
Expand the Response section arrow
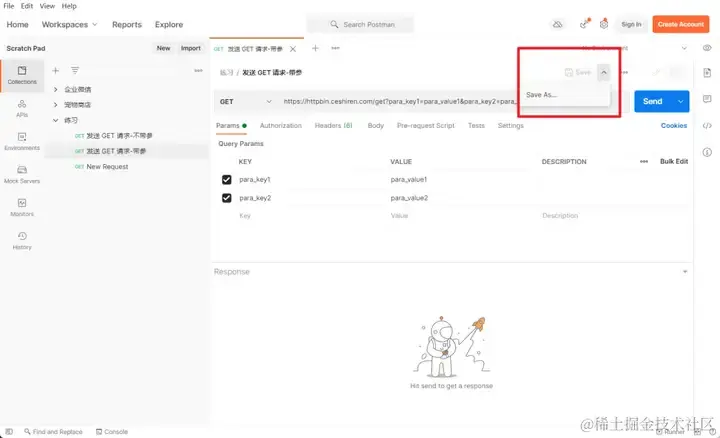[x=685, y=272]
